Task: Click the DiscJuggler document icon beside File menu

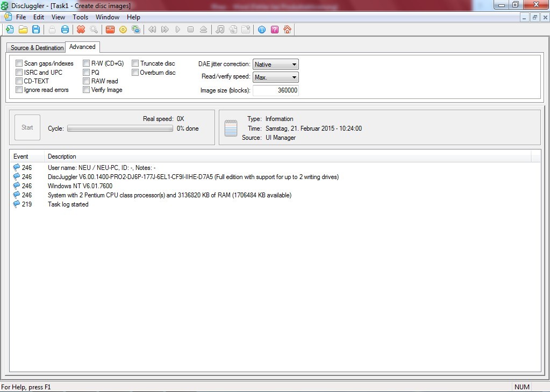Action: 8,17
